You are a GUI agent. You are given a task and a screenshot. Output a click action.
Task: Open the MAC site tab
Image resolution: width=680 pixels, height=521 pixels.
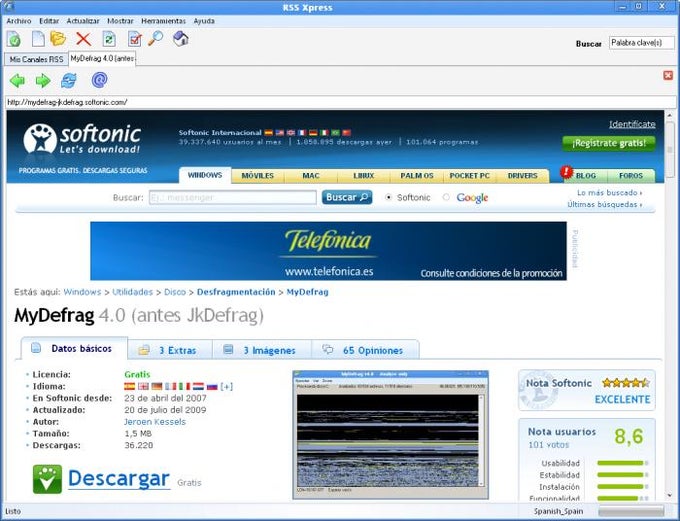point(311,176)
